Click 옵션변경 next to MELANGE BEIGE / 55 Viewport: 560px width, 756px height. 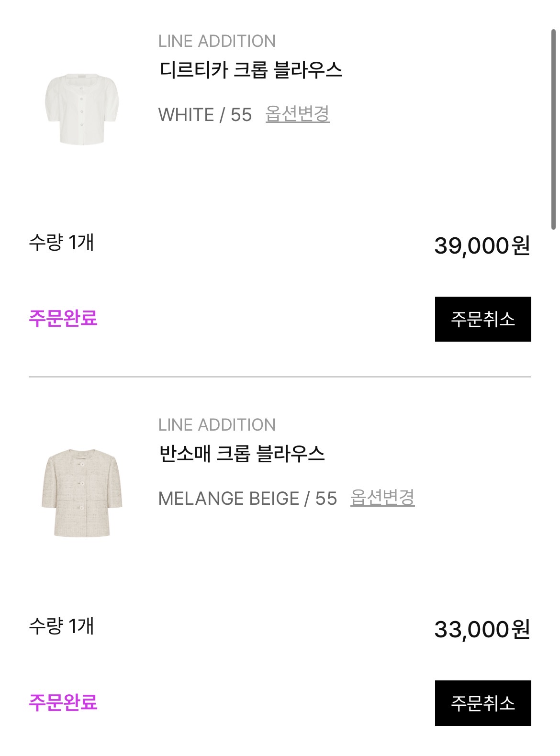(x=382, y=498)
